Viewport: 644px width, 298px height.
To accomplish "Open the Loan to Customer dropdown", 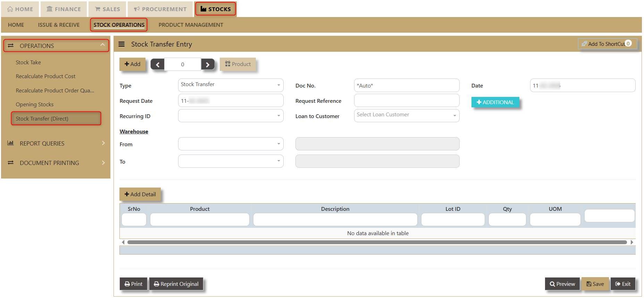I will (407, 116).
